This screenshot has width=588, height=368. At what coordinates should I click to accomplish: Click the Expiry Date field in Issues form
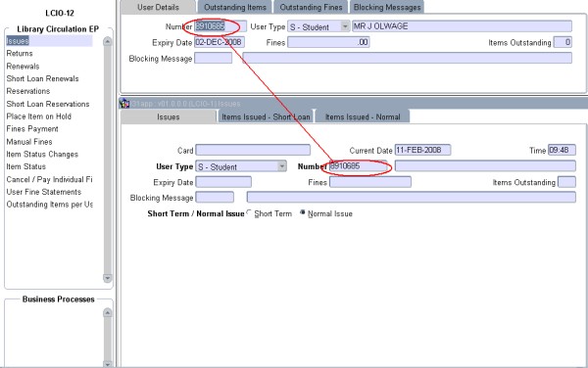pyautogui.click(x=223, y=182)
